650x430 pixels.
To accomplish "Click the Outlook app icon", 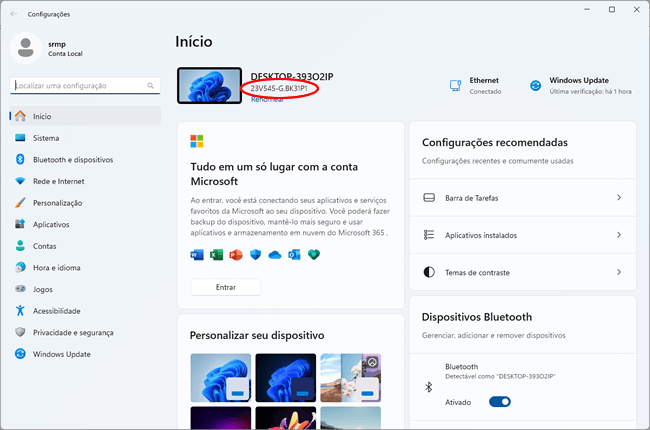I will (x=294, y=255).
